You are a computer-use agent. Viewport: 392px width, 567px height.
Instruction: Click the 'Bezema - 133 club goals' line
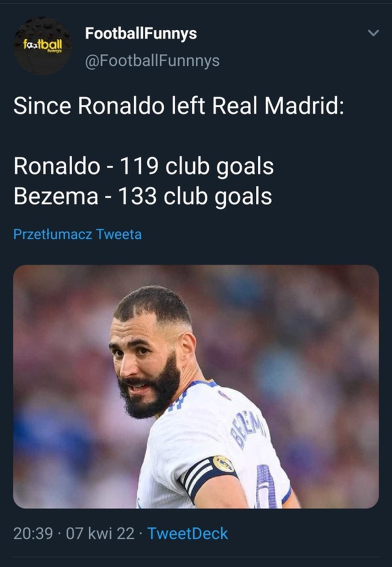pos(142,196)
